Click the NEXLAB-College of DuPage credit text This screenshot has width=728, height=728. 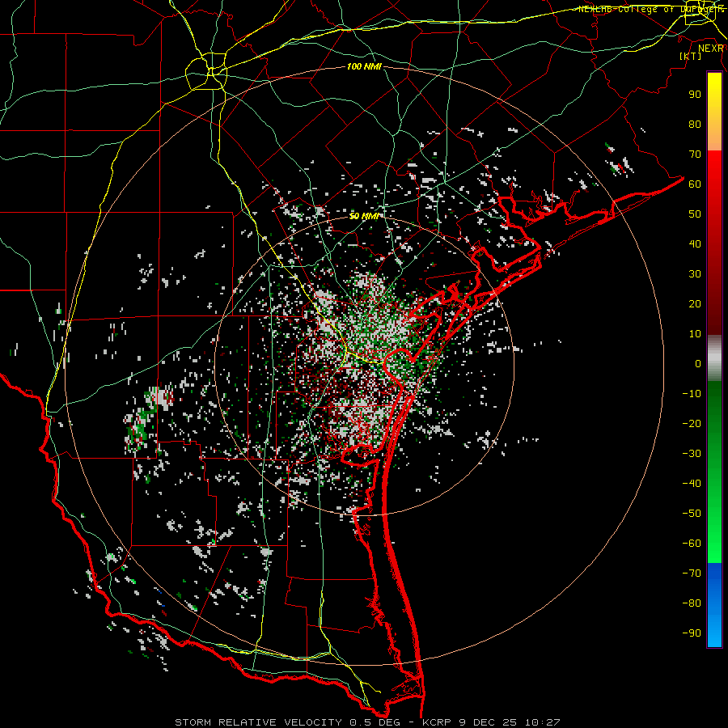[650, 9]
